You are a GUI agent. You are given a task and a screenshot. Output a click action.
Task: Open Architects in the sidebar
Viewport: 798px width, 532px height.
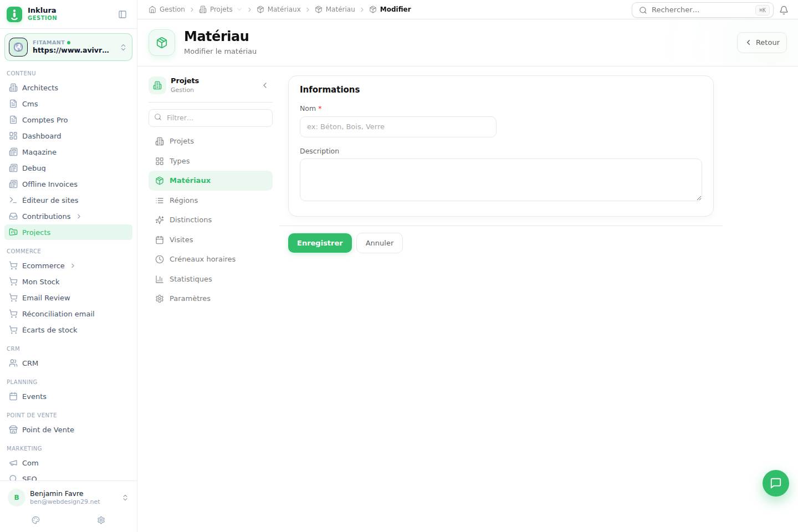pos(68,88)
